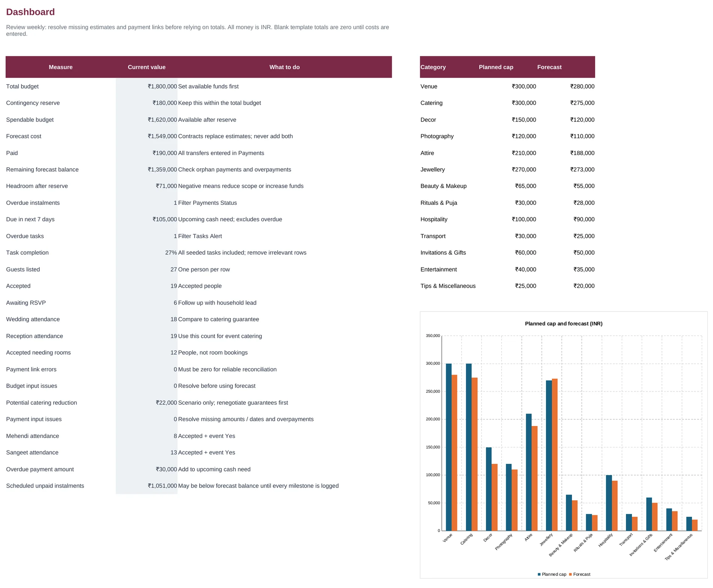
Task: Click the Guests listed measure label
Action: tap(23, 269)
